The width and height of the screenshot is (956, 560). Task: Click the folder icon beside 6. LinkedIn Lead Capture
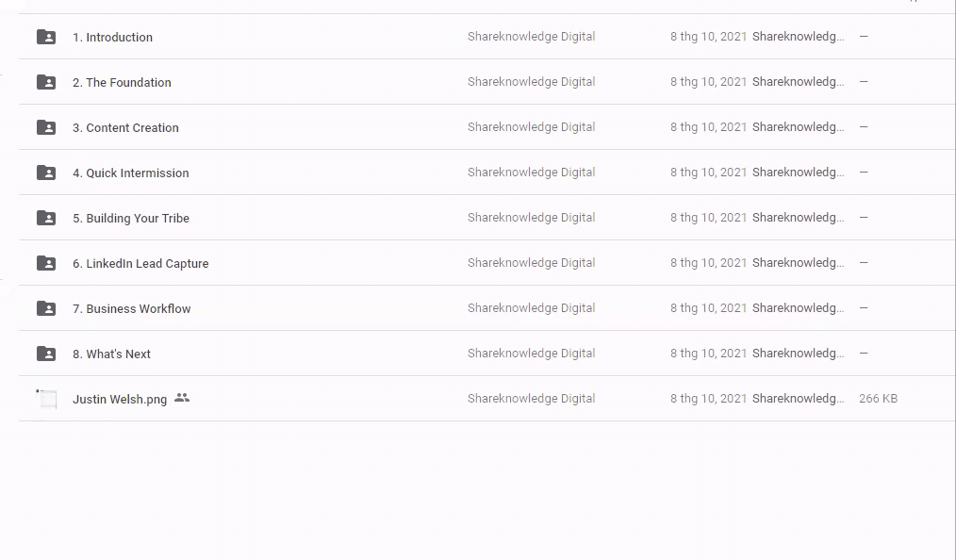tap(46, 263)
